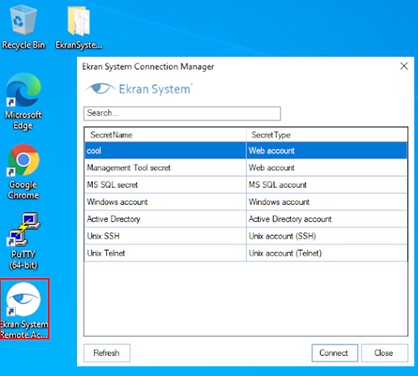Click inside the Search field
Image resolution: width=418 pixels, height=376 pixels.
point(182,113)
